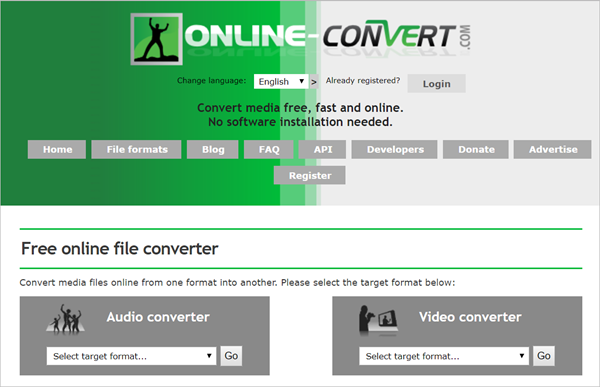Open the File formats menu item

137,149
